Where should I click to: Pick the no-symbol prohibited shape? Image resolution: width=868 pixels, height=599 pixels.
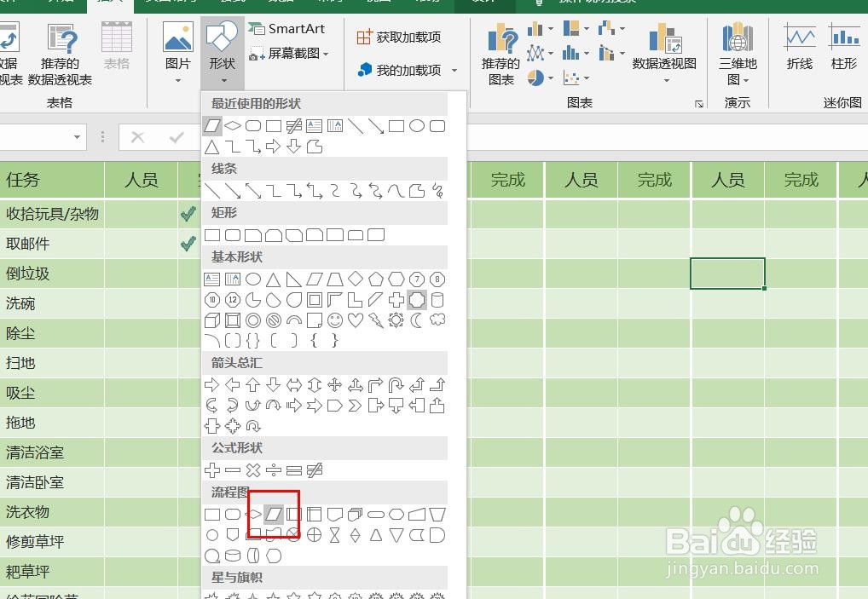[274, 320]
